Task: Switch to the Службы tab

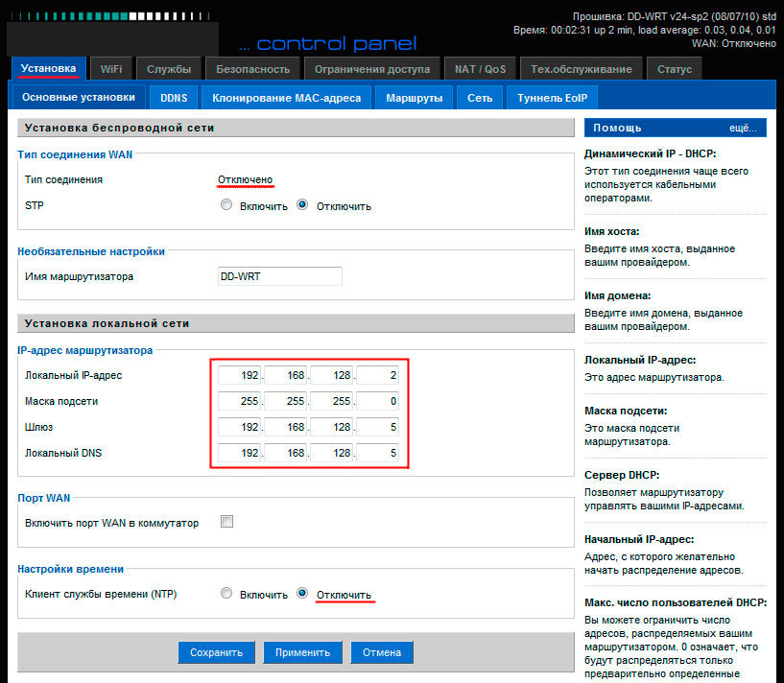Action: pos(169,69)
